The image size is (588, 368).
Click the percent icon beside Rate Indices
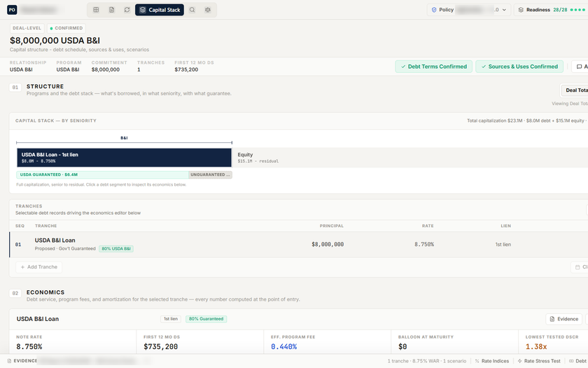click(x=477, y=361)
